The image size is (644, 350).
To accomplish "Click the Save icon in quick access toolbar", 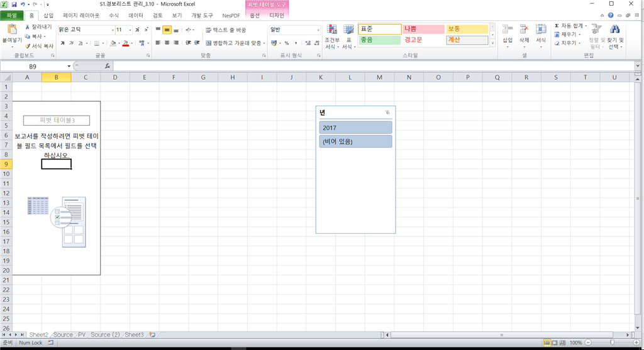I will [14, 4].
